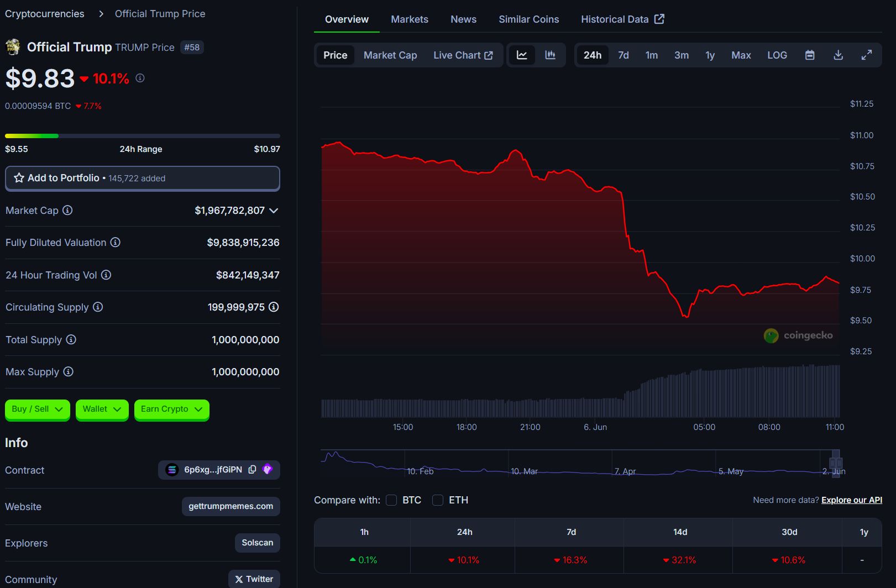Click the Solana chain icon
The width and height of the screenshot is (896, 588).
coord(172,470)
